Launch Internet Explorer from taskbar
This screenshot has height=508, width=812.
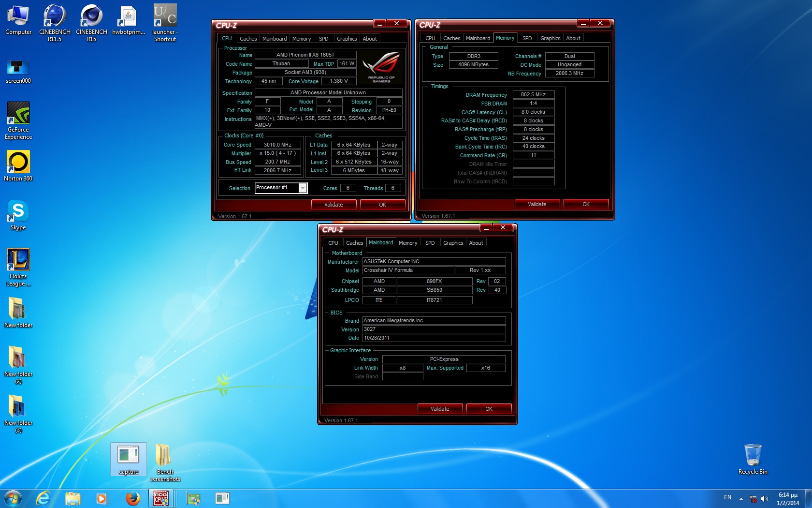pyautogui.click(x=43, y=498)
